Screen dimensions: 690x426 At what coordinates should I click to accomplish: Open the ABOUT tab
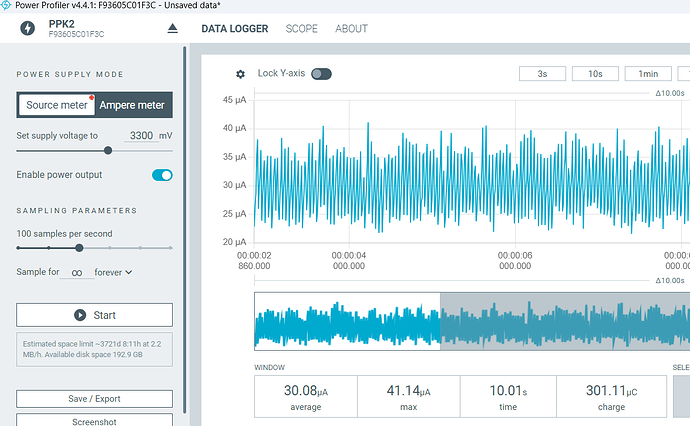point(351,29)
